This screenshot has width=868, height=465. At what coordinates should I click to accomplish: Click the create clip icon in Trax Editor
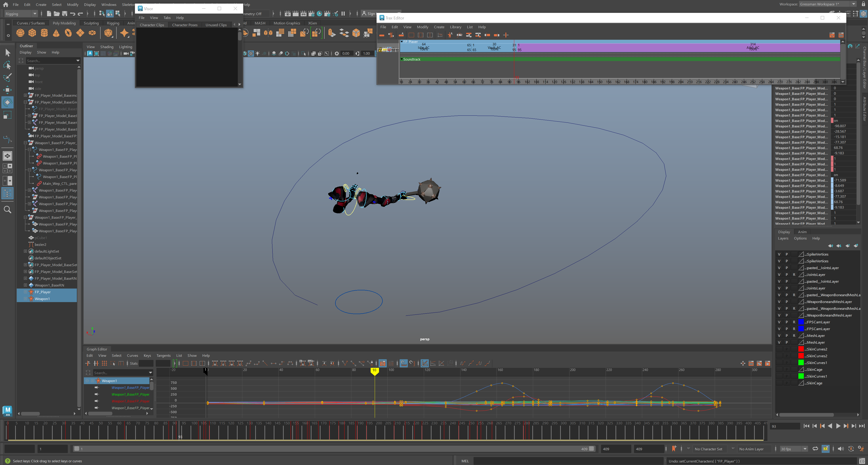click(382, 35)
